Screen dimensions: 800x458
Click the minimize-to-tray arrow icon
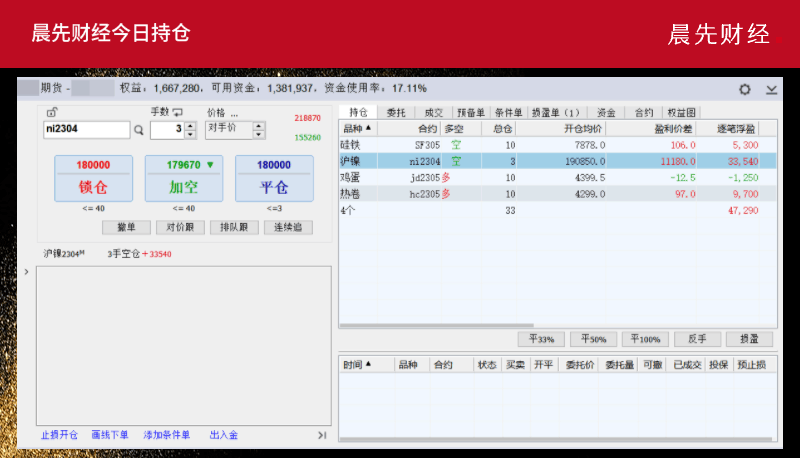point(771,89)
